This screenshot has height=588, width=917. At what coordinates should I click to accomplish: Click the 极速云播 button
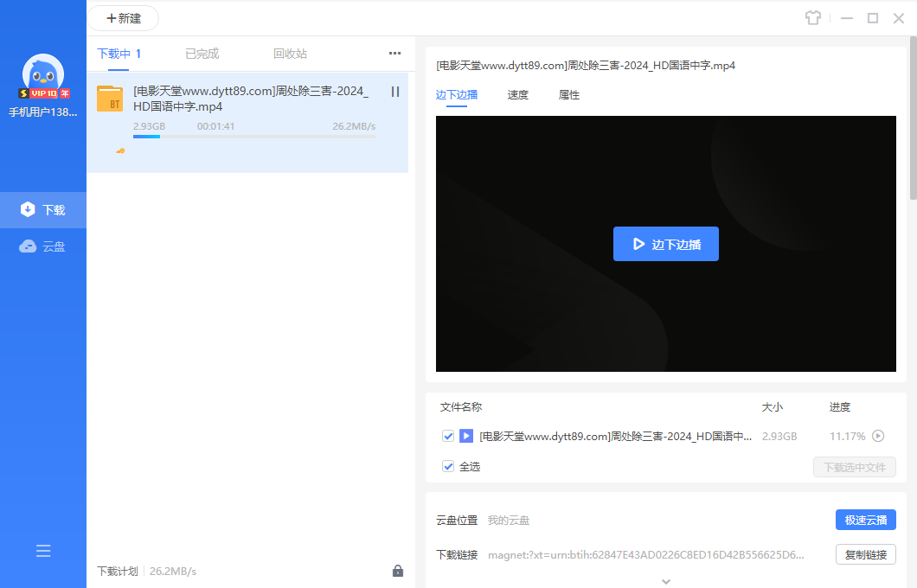pyautogui.click(x=865, y=520)
